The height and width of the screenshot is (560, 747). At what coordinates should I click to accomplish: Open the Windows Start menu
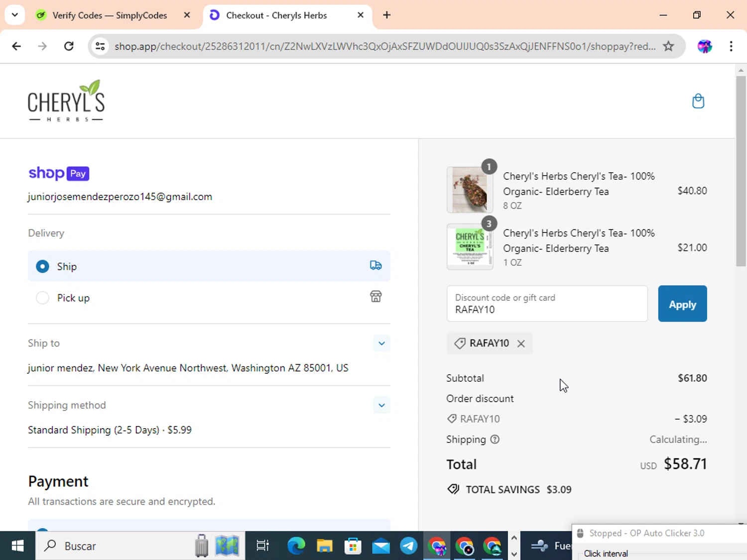click(17, 546)
